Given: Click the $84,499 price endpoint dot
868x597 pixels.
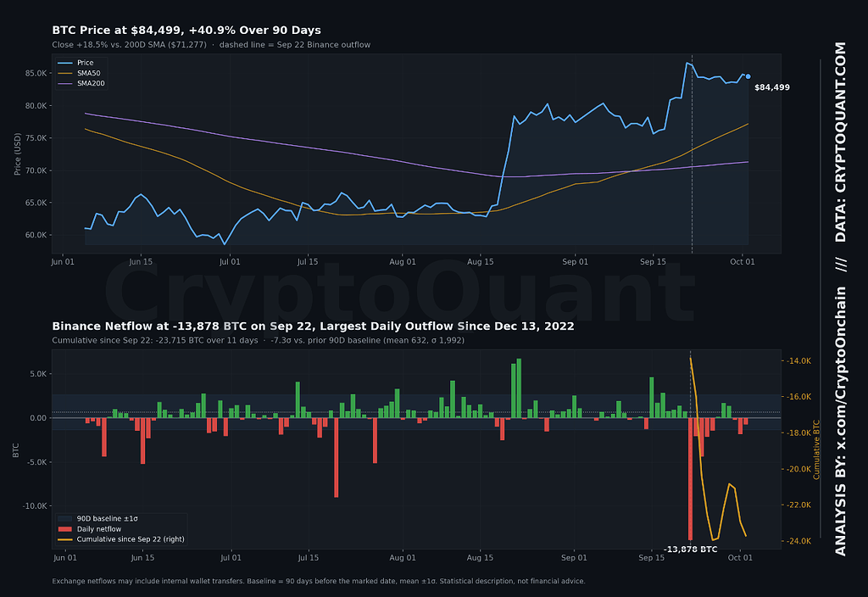Looking at the screenshot, I should [748, 76].
